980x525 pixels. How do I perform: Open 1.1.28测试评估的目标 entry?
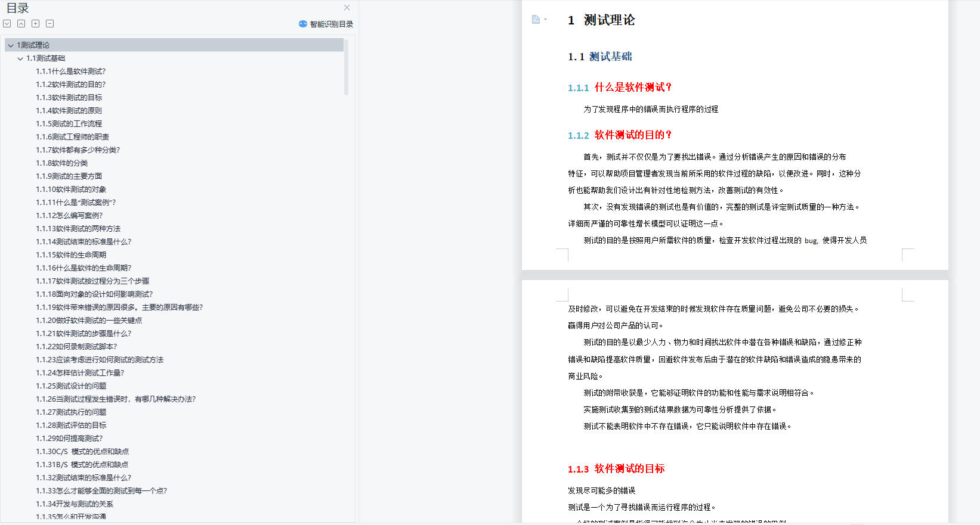point(71,425)
